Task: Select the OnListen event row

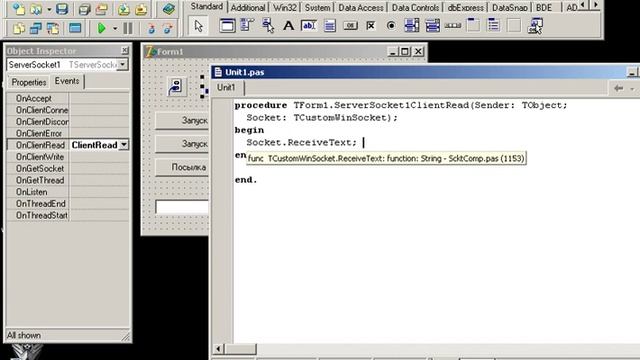Action: click(x=68, y=192)
